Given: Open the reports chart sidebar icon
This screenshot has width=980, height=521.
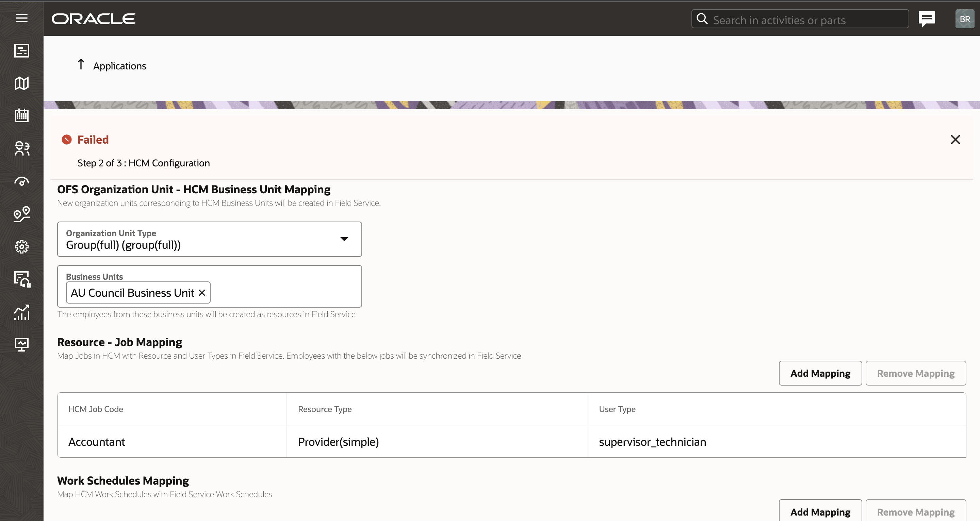Looking at the screenshot, I should pos(22,312).
